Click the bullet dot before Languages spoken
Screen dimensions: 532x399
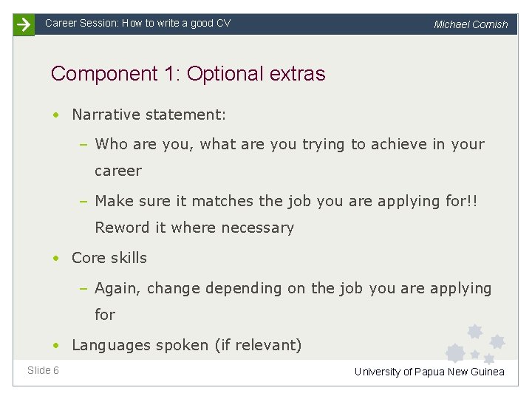[x=56, y=345]
